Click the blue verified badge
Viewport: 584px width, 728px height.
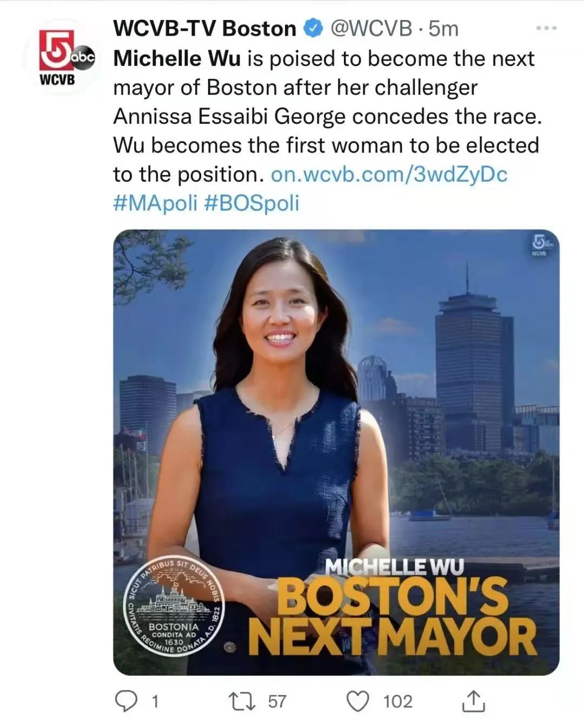pyautogui.click(x=313, y=28)
